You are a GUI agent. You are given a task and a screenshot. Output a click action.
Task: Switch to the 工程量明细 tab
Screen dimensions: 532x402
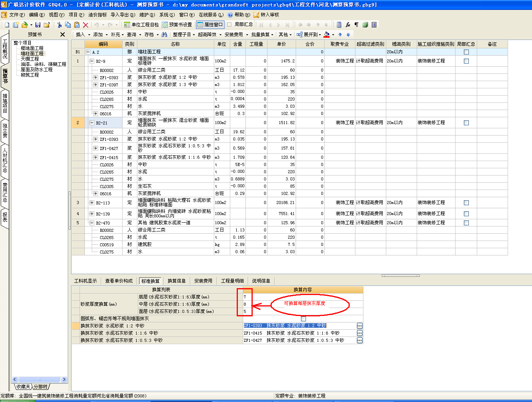click(x=233, y=281)
